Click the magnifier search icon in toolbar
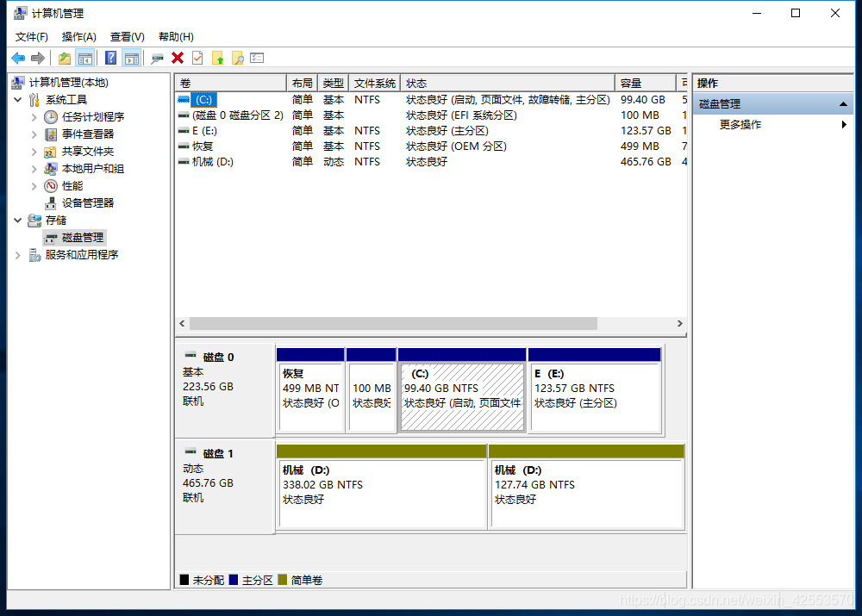862x616 pixels. pos(238,58)
